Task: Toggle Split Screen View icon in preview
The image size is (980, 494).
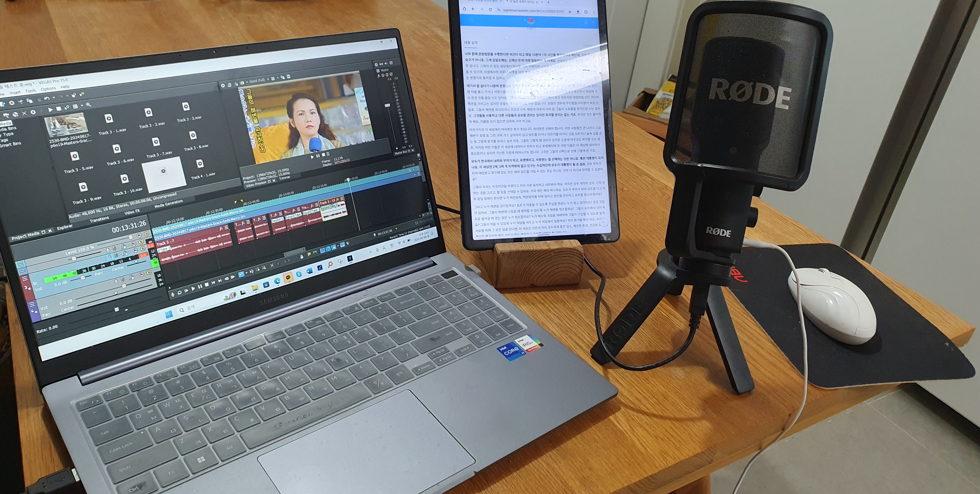Action: coord(242,83)
